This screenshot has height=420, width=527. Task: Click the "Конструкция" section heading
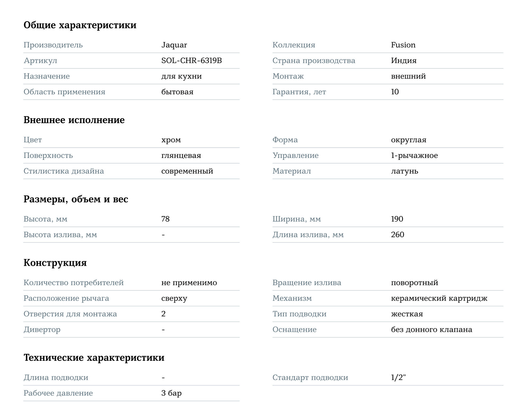55,263
